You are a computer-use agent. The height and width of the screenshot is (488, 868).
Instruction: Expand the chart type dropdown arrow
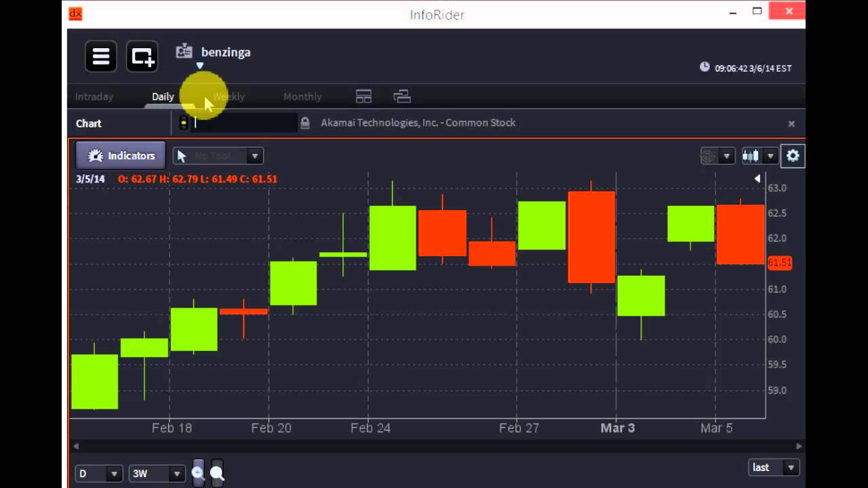[x=770, y=157]
